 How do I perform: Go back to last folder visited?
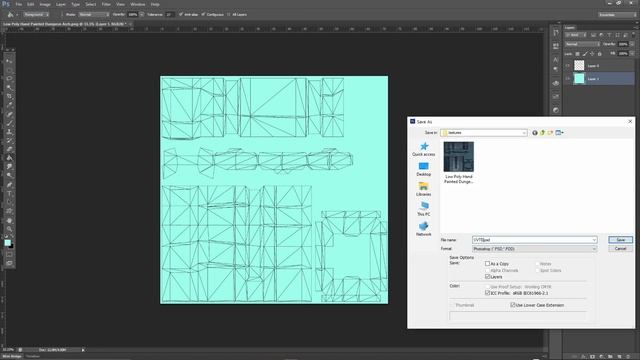(535, 133)
